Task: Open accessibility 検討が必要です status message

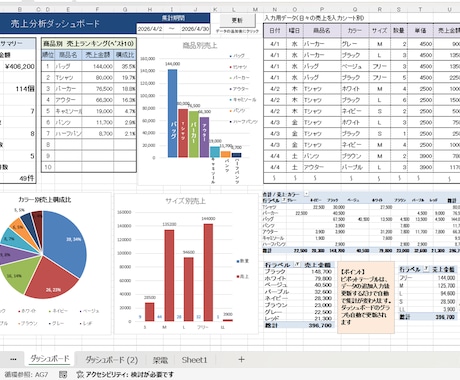Action: (130, 375)
